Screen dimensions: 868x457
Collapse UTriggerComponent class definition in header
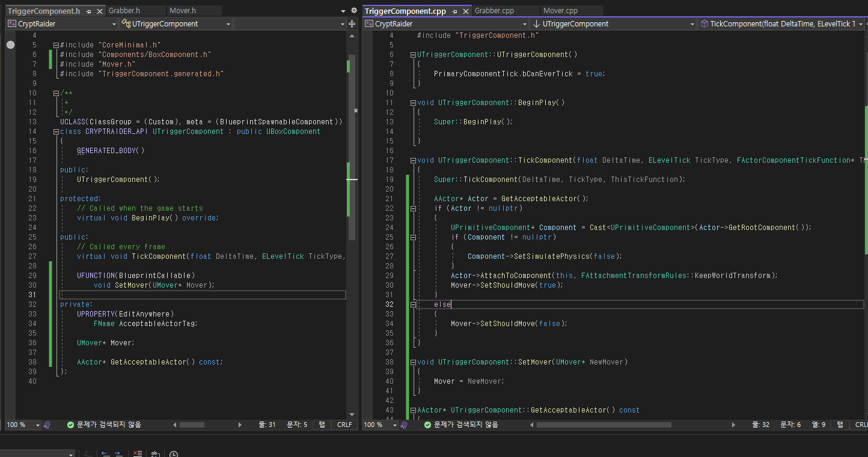pyautogui.click(x=56, y=132)
